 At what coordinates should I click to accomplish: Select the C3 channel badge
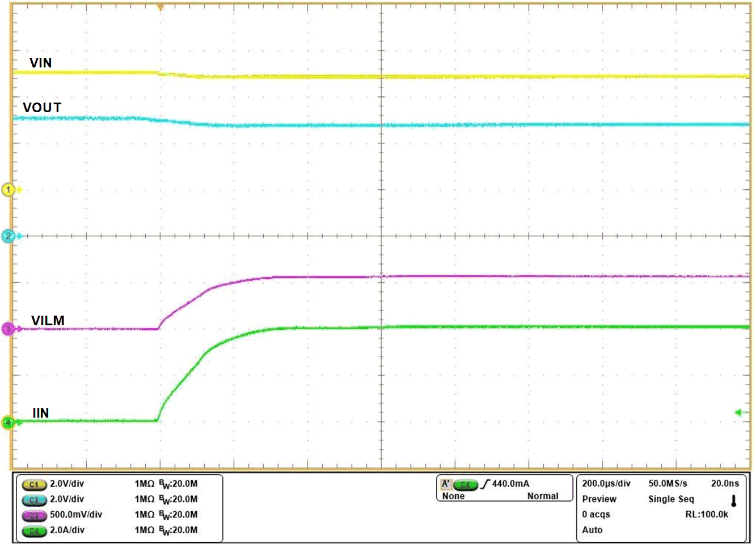(34, 515)
